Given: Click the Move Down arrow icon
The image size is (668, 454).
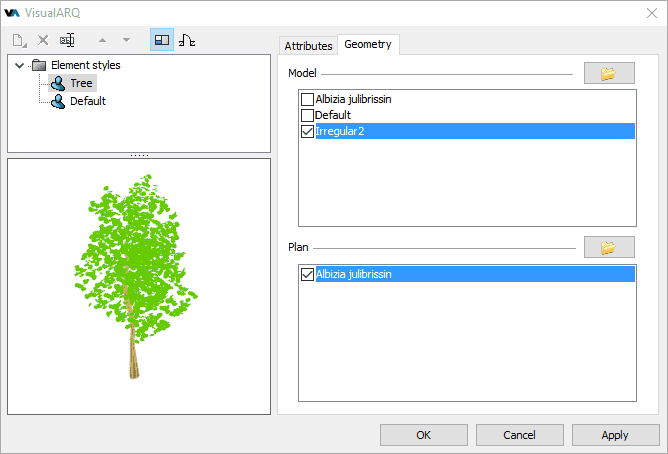Looking at the screenshot, I should click(x=126, y=40).
